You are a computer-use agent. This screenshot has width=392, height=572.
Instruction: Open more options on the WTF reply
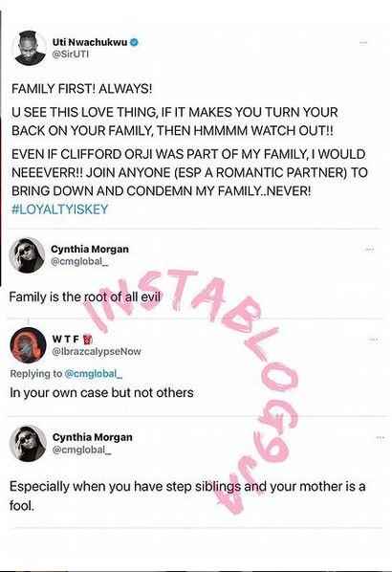click(373, 340)
